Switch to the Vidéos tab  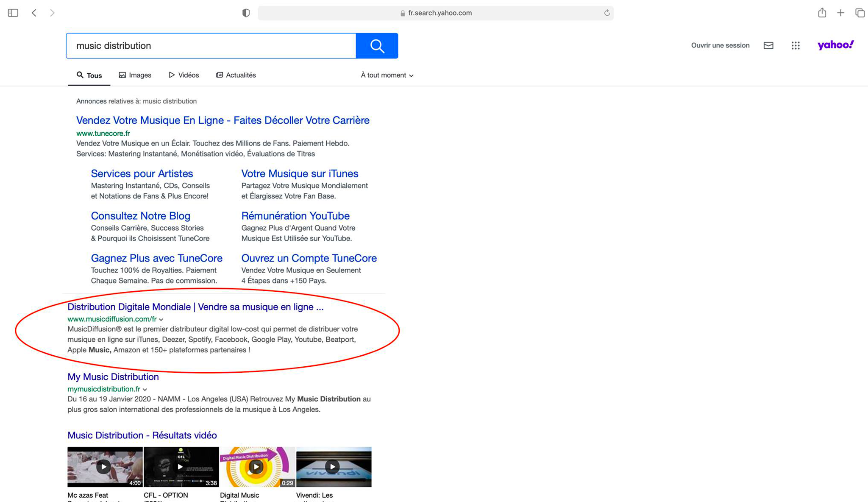point(184,75)
